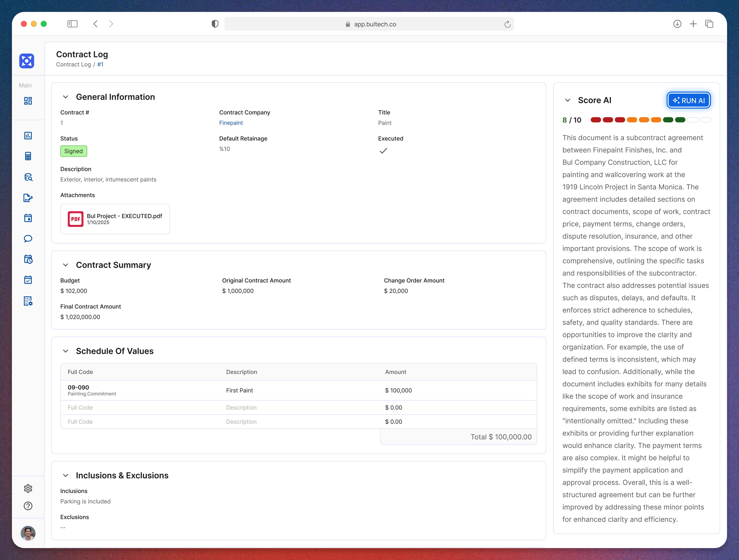Collapse the Contract Summary section
Screen dimensions: 739x560
pyautogui.click(x=65, y=265)
